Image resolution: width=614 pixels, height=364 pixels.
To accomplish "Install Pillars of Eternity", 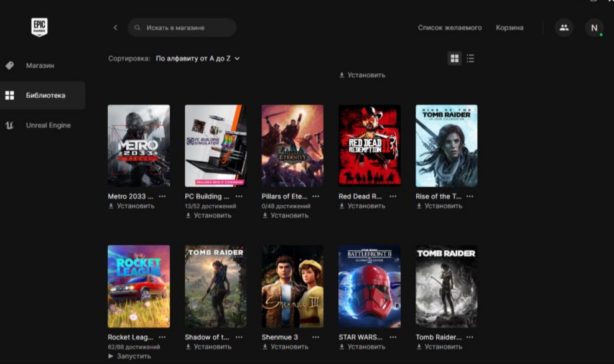I will pos(285,215).
